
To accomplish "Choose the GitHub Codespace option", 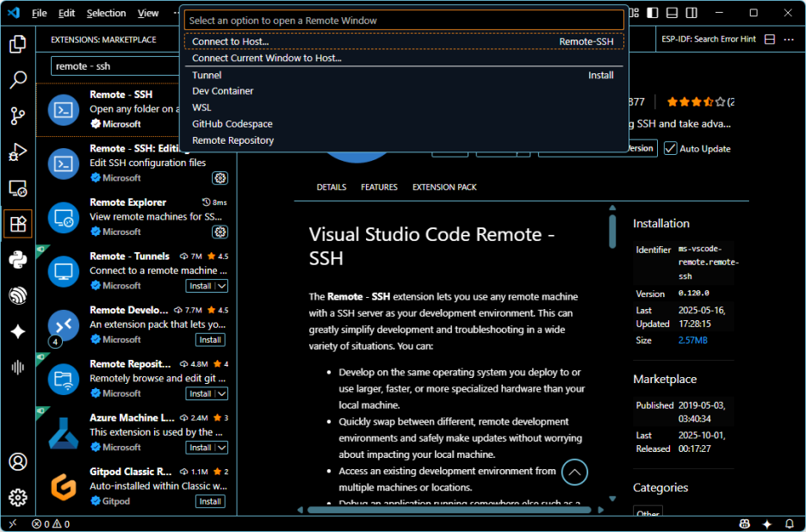I will (404, 124).
